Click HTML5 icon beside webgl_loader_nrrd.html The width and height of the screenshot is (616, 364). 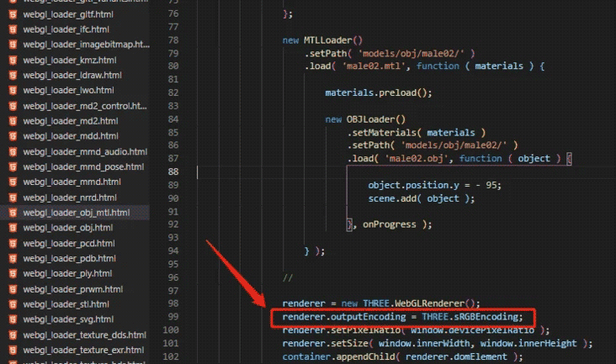(13, 198)
